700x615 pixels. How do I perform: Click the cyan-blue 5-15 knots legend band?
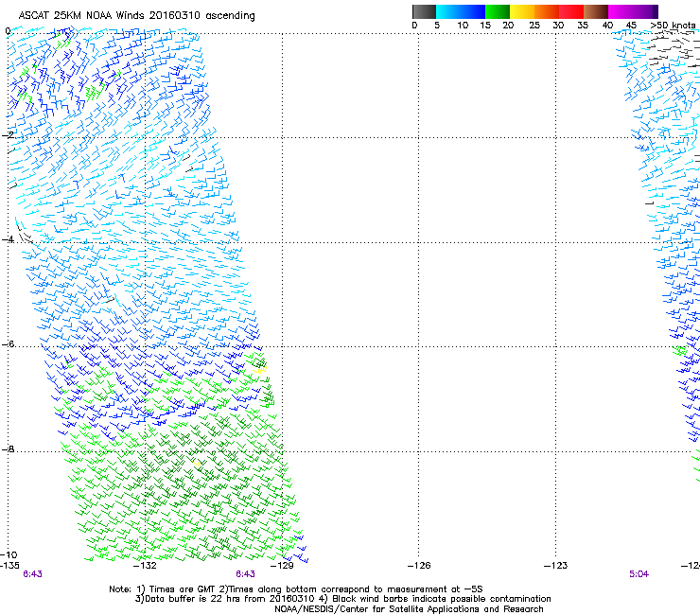[461, 11]
